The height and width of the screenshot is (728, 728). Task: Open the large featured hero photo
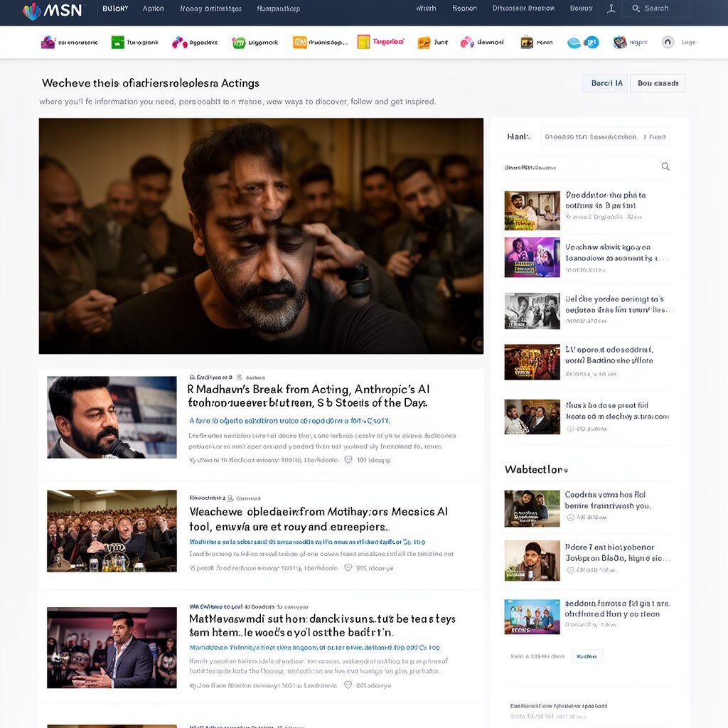pos(261,236)
